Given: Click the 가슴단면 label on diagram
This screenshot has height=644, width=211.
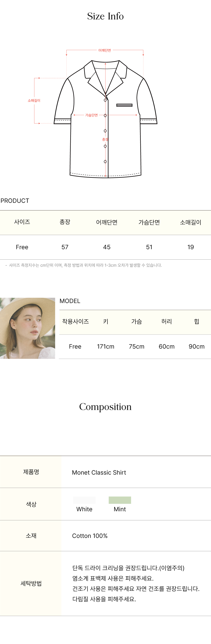Looking at the screenshot, I should [x=91, y=115].
